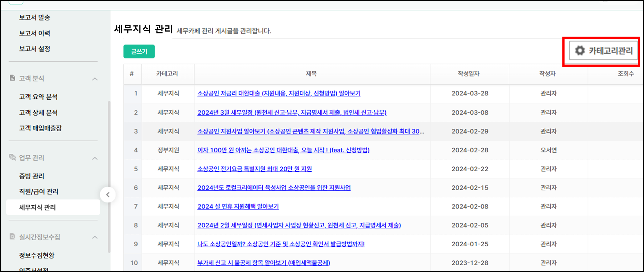The width and height of the screenshot is (644, 272).
Task: Collapse the 실시간정보수집 menu section
Action: [x=95, y=237]
